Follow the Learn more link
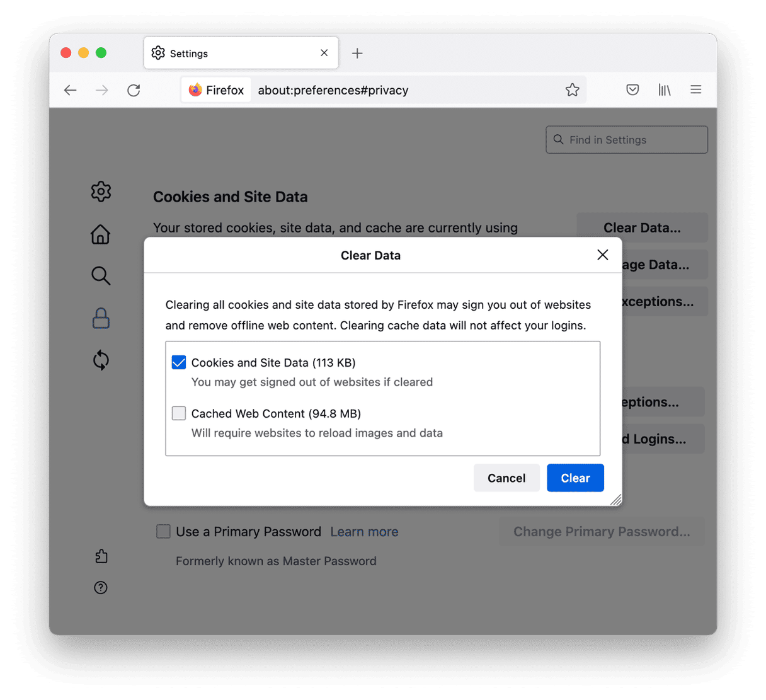The width and height of the screenshot is (766, 700). pyautogui.click(x=364, y=532)
